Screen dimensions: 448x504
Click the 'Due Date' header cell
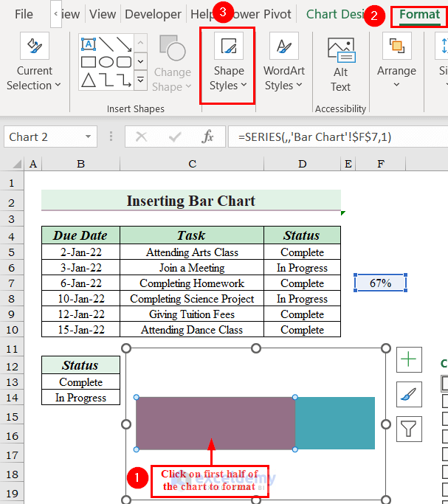pyautogui.click(x=80, y=235)
